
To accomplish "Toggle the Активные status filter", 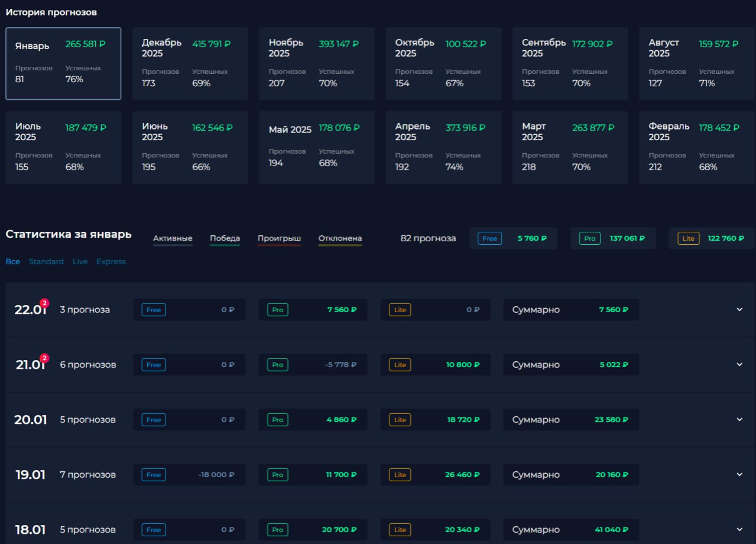I will point(173,239).
